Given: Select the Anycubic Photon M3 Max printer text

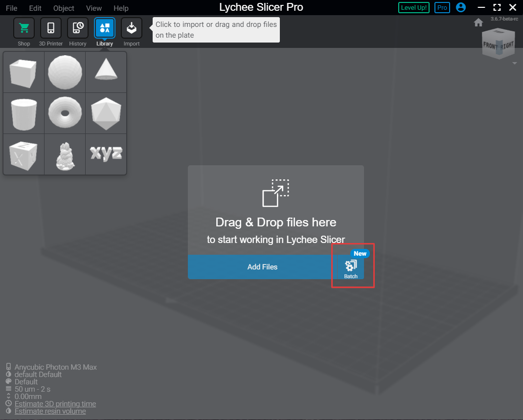Looking at the screenshot, I should point(56,367).
